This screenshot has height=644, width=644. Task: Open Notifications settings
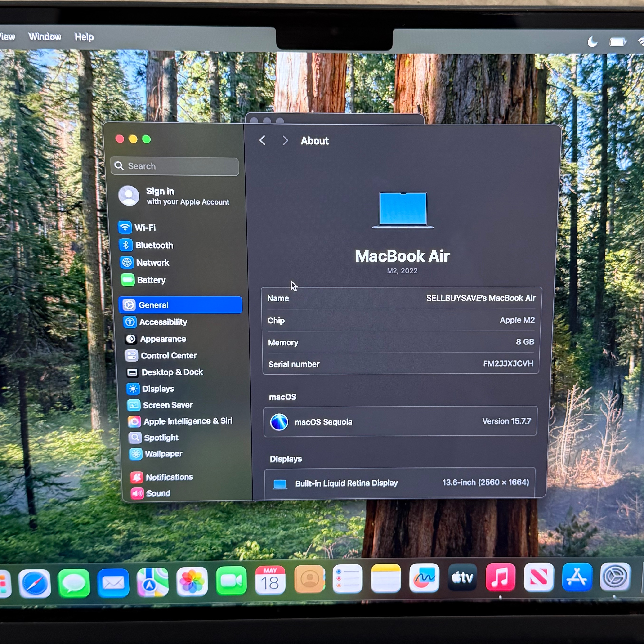[x=162, y=477]
